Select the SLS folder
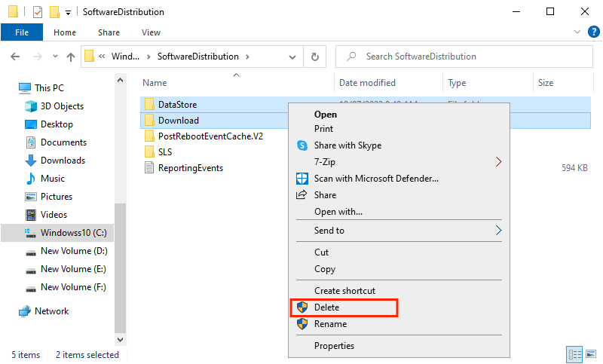Image resolution: width=603 pixels, height=364 pixels. coord(165,151)
